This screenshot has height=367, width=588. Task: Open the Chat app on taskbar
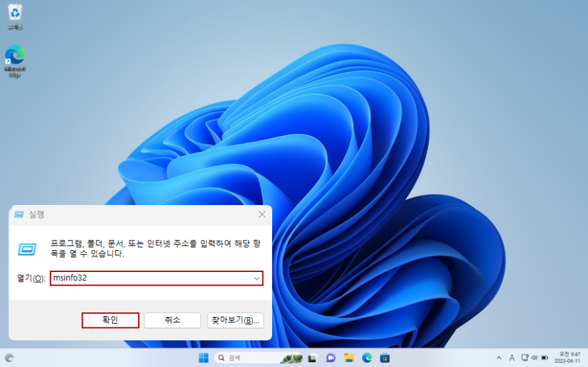pos(330,358)
